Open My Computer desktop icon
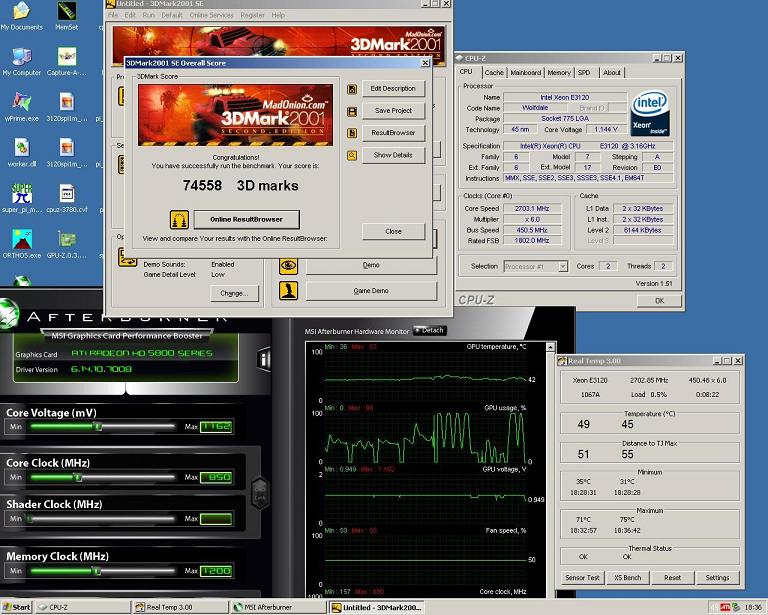This screenshot has width=768, height=615. click(22, 62)
